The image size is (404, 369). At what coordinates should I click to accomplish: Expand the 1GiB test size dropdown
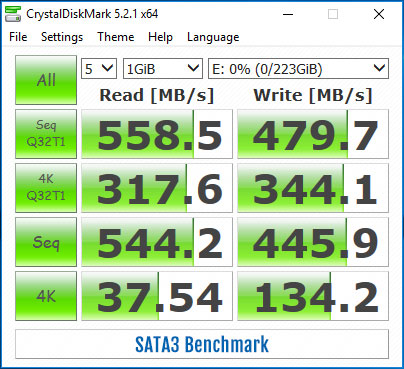[x=163, y=69]
